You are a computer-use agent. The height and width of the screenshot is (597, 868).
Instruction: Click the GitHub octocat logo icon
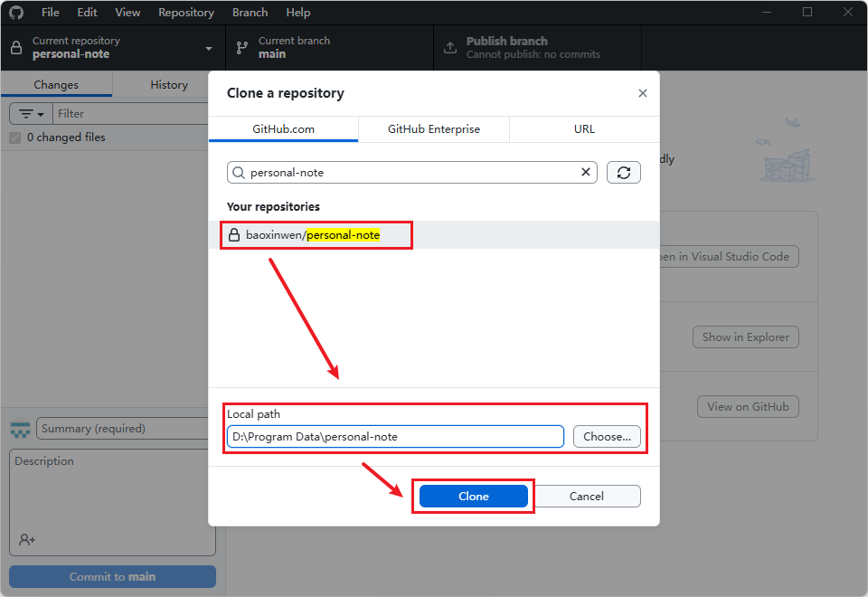(16, 13)
